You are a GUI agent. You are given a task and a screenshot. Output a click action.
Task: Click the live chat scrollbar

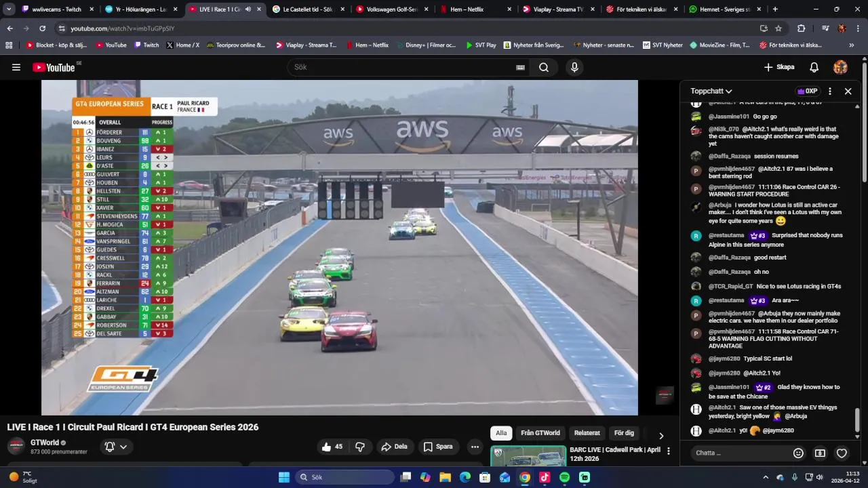click(x=857, y=420)
